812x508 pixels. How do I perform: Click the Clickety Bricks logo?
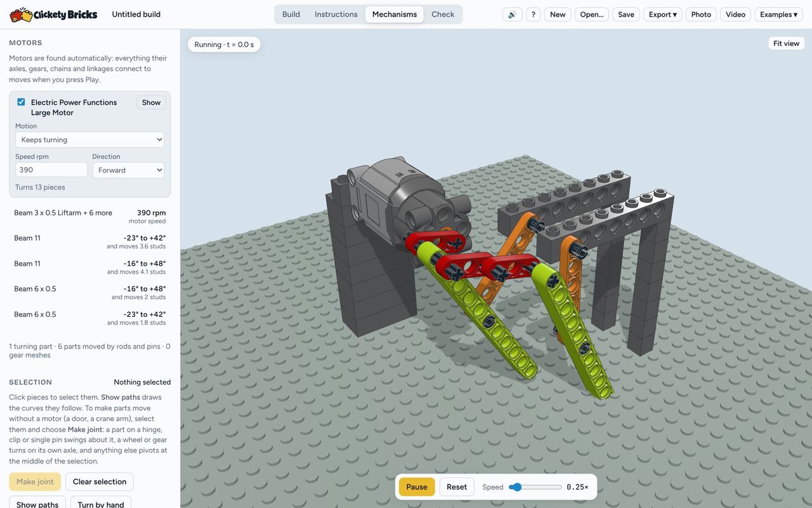[x=54, y=14]
